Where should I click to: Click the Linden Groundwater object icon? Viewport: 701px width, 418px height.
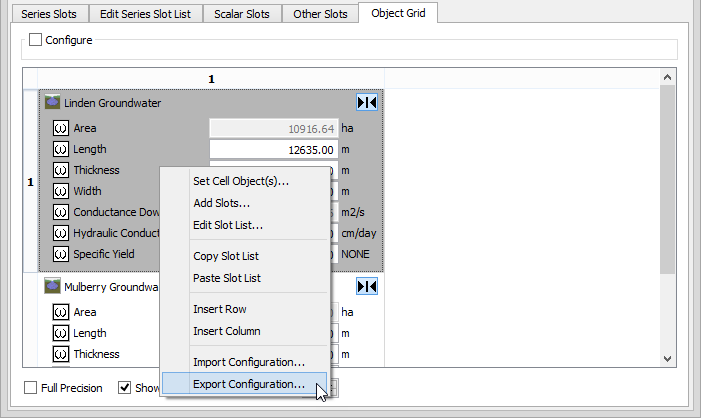tap(52, 102)
